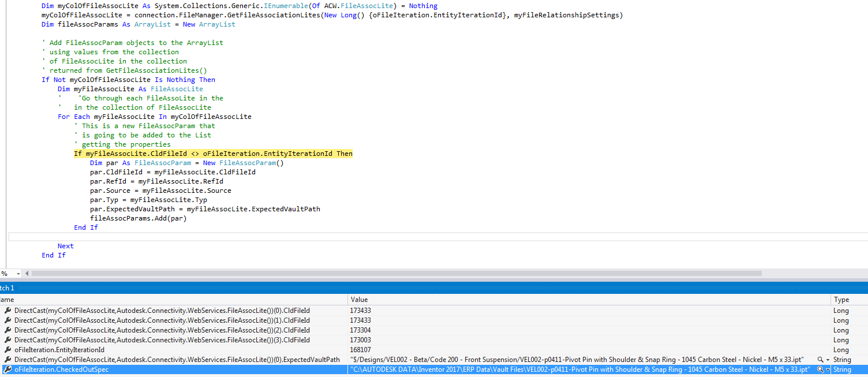
Task: Click the wrench icon on the second CldFileId watch row
Action: click(x=7, y=320)
